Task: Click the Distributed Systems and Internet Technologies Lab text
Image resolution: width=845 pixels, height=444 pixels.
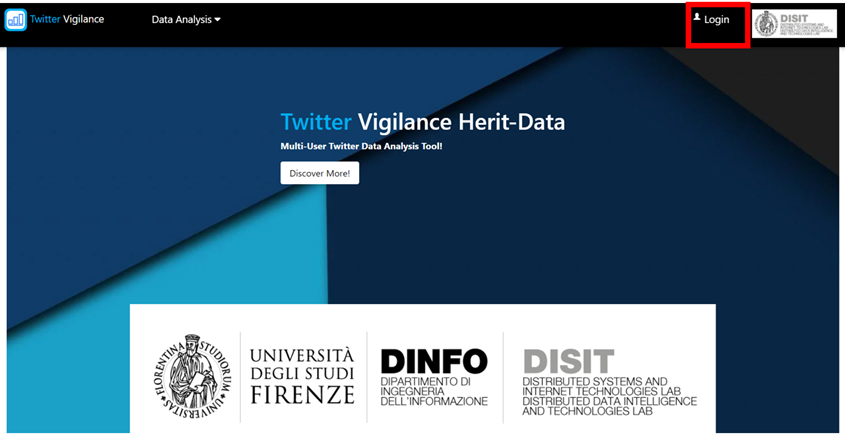Action: pos(595,387)
